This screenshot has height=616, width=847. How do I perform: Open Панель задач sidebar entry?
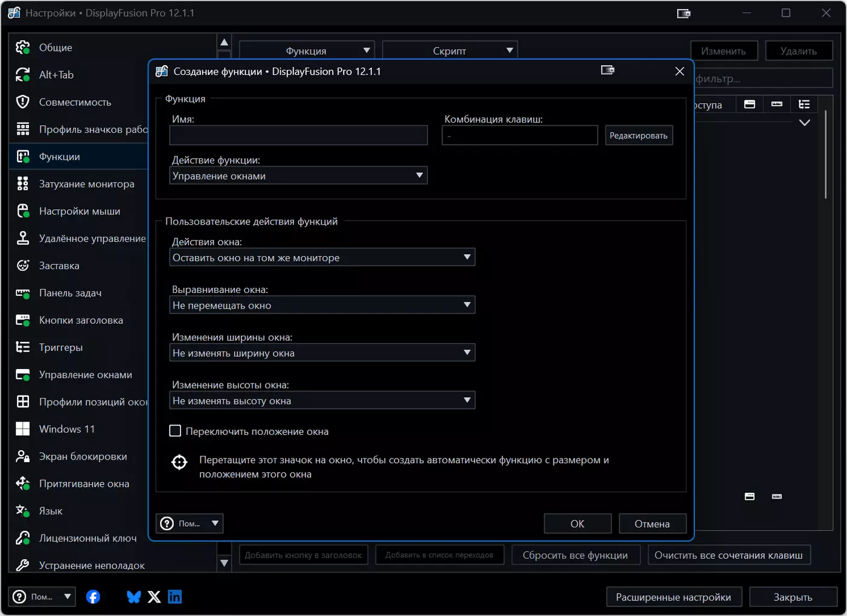[x=78, y=293]
